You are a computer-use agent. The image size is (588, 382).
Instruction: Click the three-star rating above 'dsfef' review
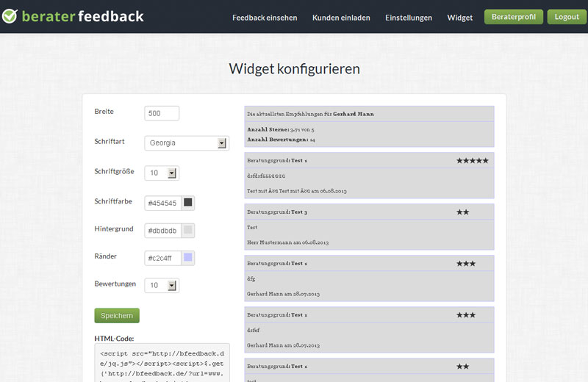pyautogui.click(x=466, y=315)
